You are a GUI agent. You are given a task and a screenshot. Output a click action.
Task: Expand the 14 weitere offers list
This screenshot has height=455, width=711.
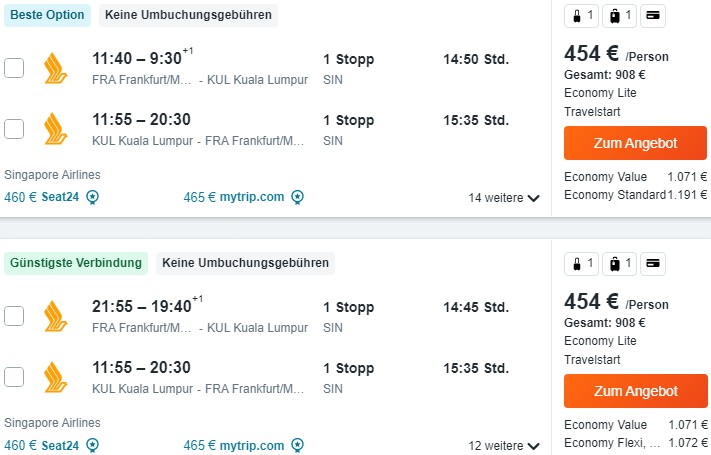point(504,198)
